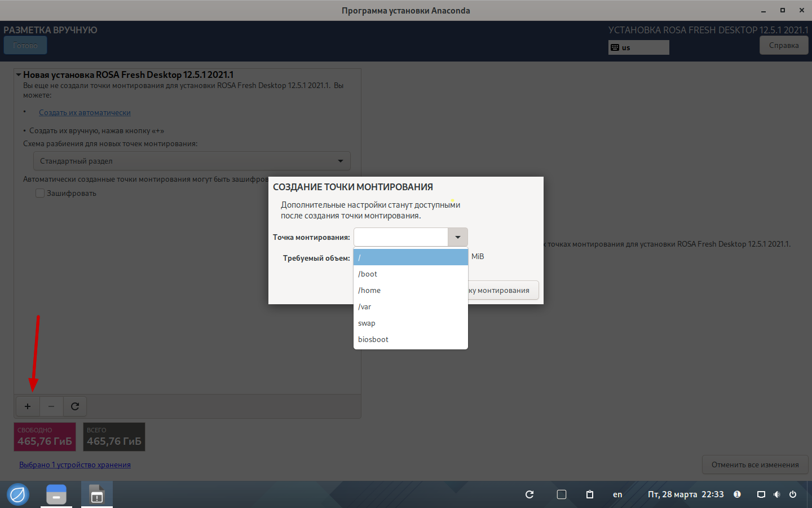Open the file manager in the taskbar
This screenshot has width=812, height=508.
click(56, 494)
